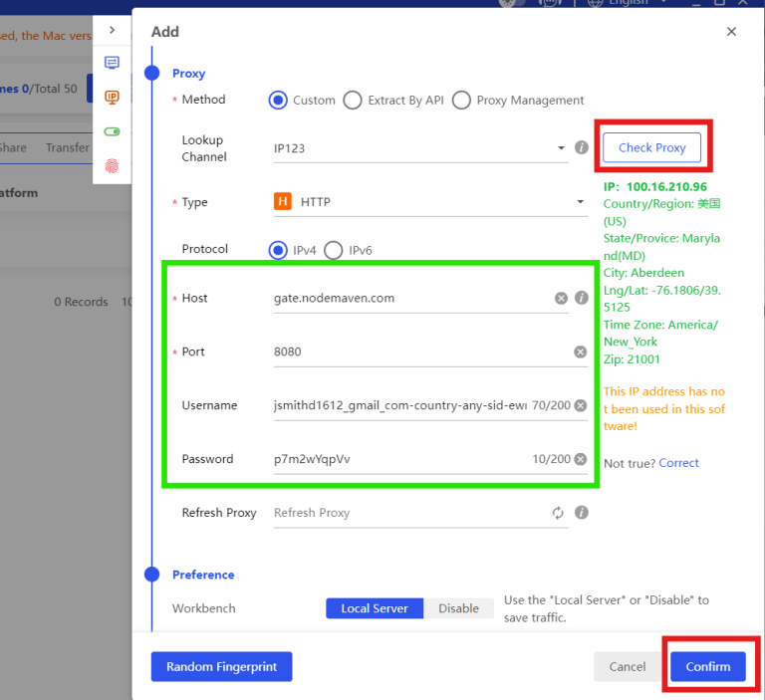Click the info icon beside Lookup Channel
Image resolution: width=765 pixels, height=700 pixels.
pos(581,148)
